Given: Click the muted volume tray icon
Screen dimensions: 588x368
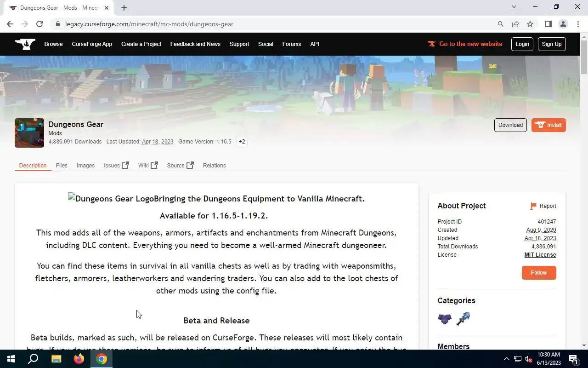Looking at the screenshot, I should (x=528, y=359).
